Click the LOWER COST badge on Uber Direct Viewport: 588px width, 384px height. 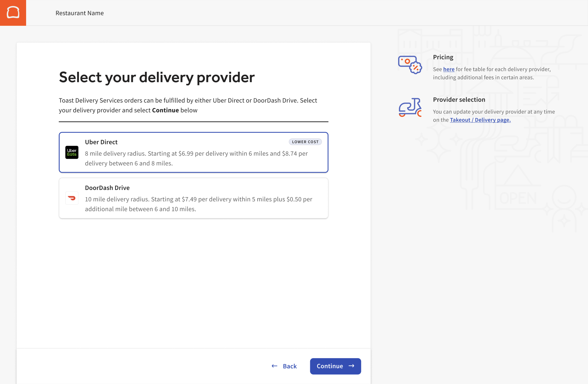pos(305,142)
